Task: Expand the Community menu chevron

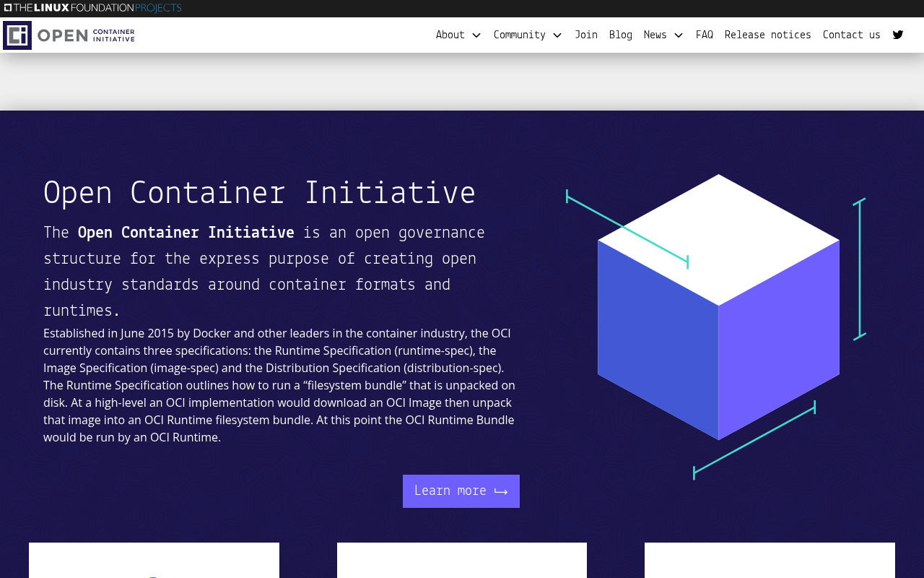Action: (x=557, y=35)
